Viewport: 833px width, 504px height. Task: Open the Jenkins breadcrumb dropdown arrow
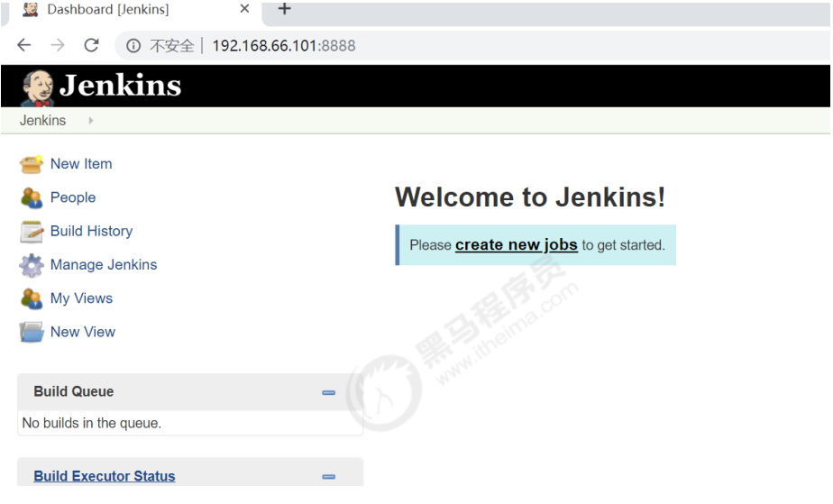pos(91,121)
